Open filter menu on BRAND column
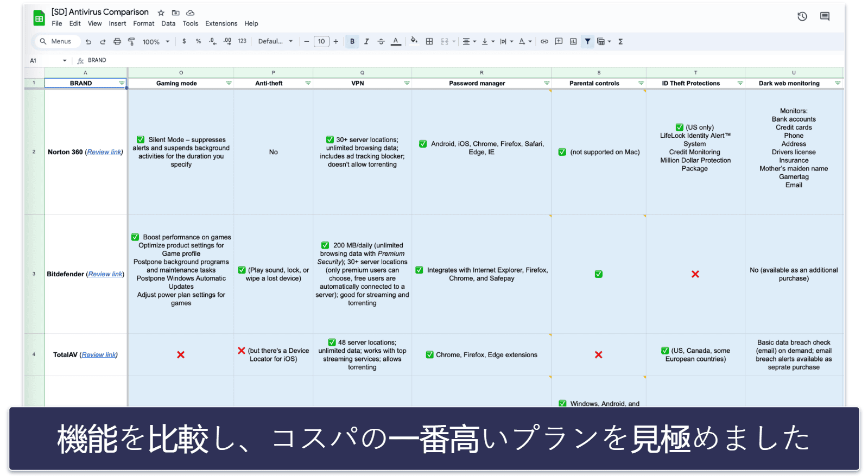Screen dimensions: 868x476 point(122,84)
